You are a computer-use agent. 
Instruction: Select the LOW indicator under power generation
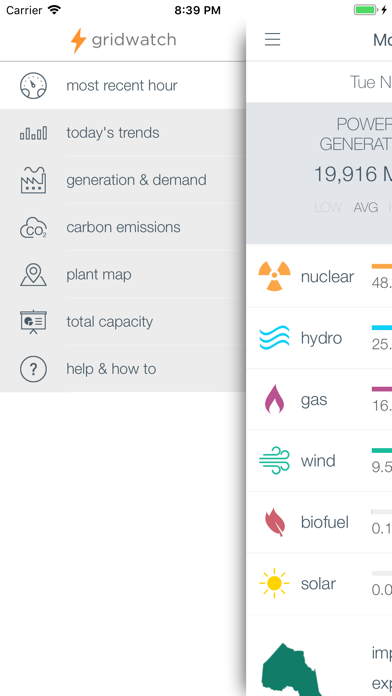[328, 207]
